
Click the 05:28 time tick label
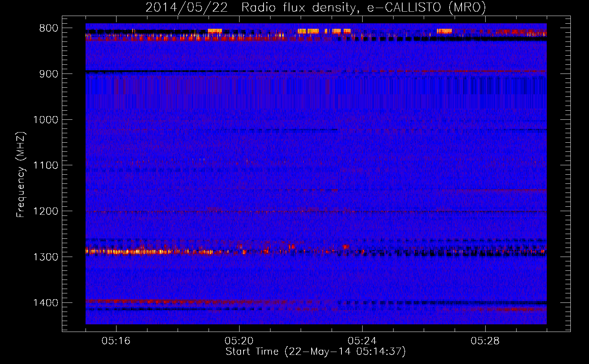pos(485,341)
